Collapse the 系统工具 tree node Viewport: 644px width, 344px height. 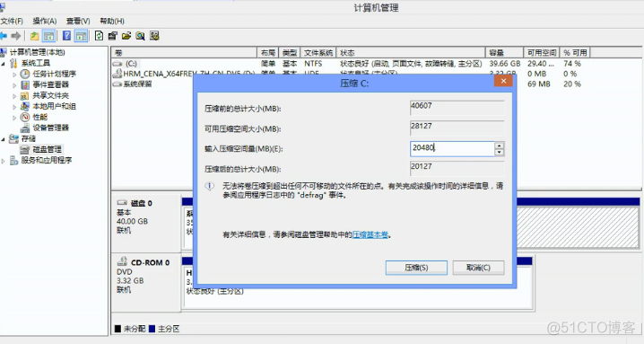tap(4, 64)
